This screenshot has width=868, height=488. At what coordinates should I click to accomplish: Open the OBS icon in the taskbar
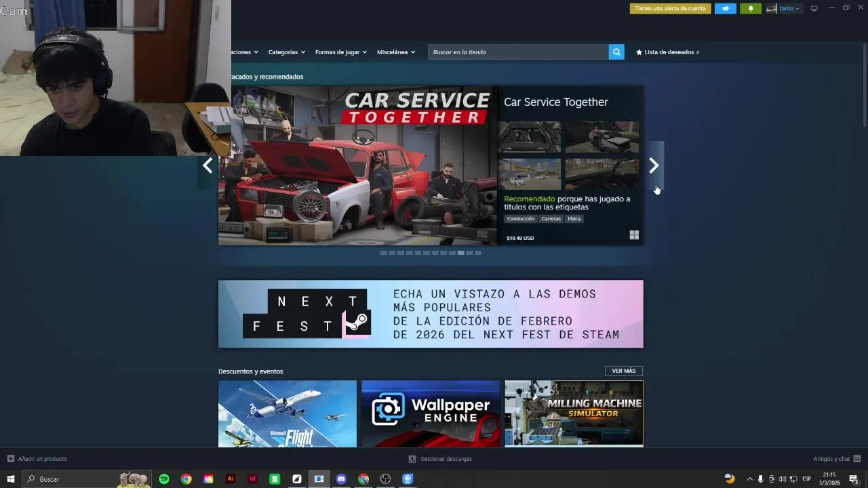[386, 479]
